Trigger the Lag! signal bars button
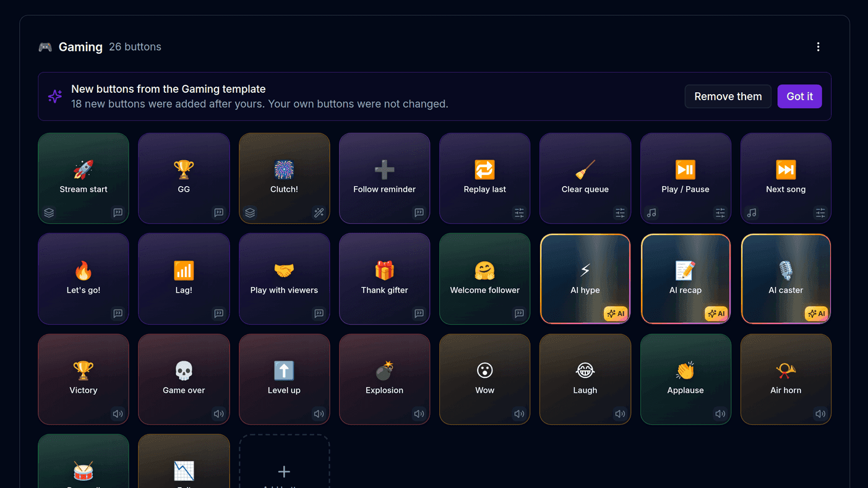 184,279
